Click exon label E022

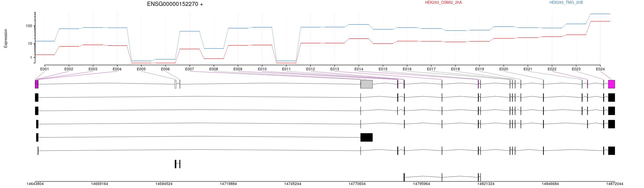[552, 69]
